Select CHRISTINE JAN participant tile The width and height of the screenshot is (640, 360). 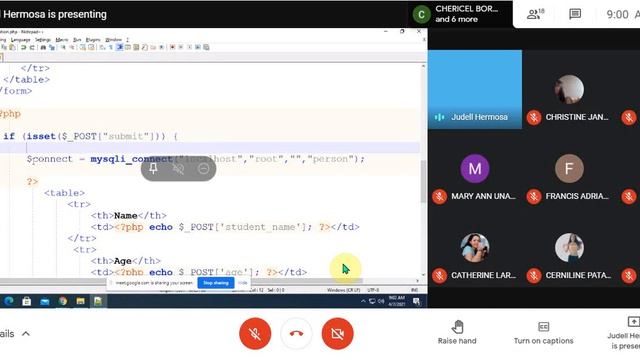[x=569, y=89]
